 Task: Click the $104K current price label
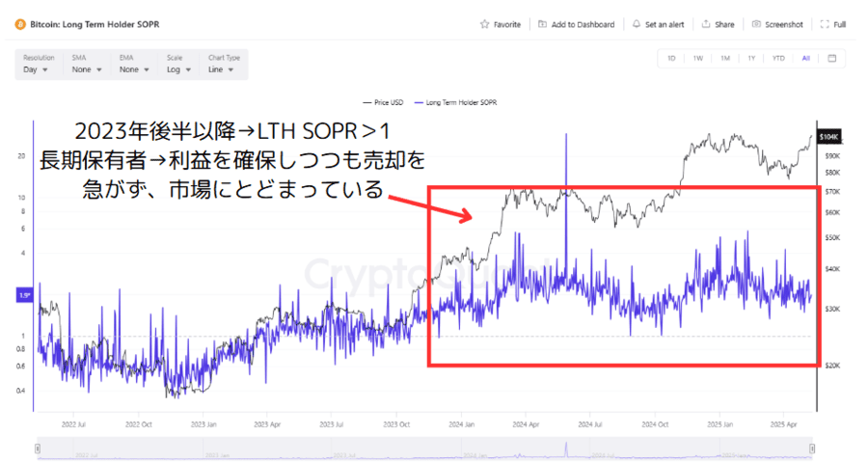829,137
